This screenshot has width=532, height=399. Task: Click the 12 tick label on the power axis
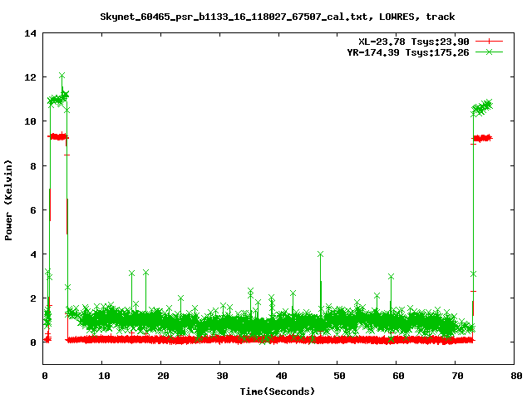click(31, 77)
